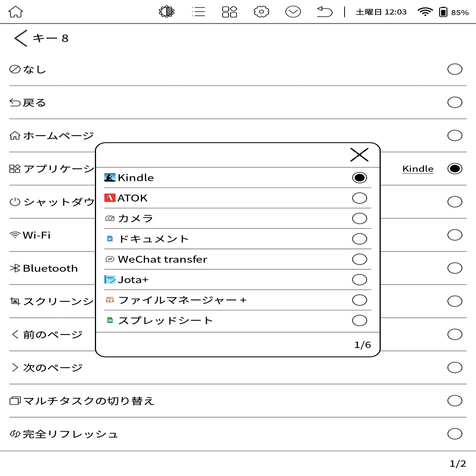476x476 pixels.
Task: Open the E Ink refresh mode icon
Action: (x=167, y=12)
